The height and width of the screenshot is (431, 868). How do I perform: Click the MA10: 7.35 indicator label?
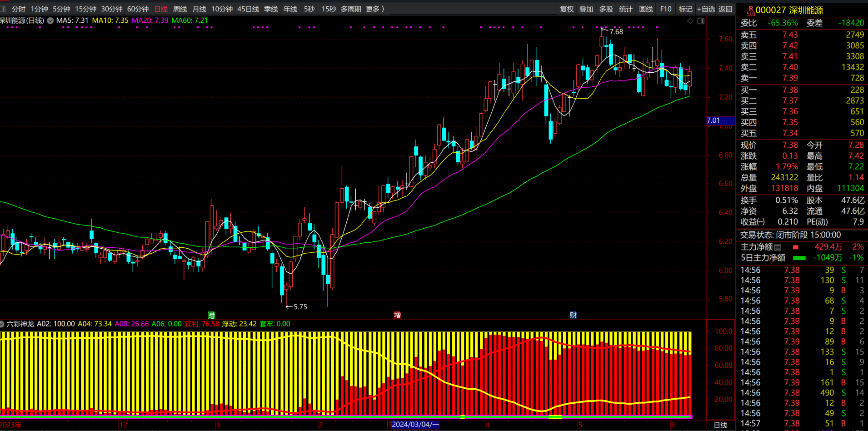[110, 20]
